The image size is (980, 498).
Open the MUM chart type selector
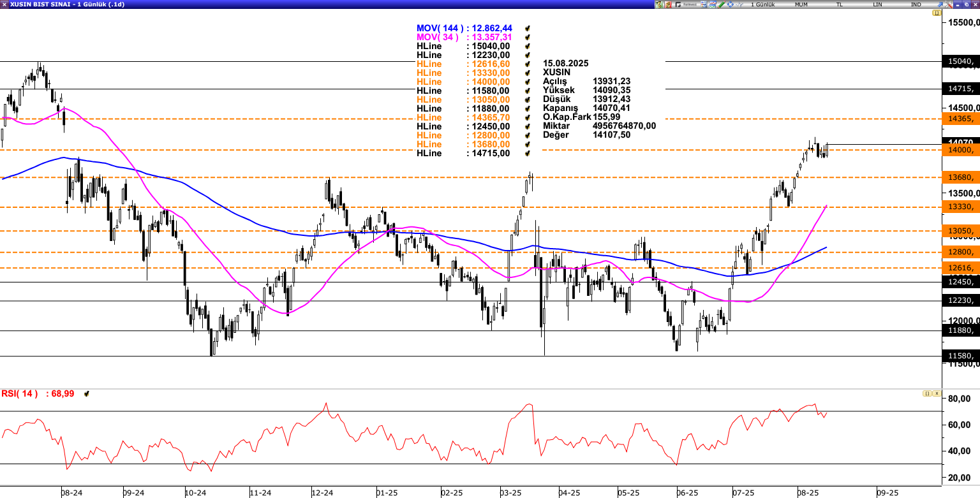click(x=801, y=4)
